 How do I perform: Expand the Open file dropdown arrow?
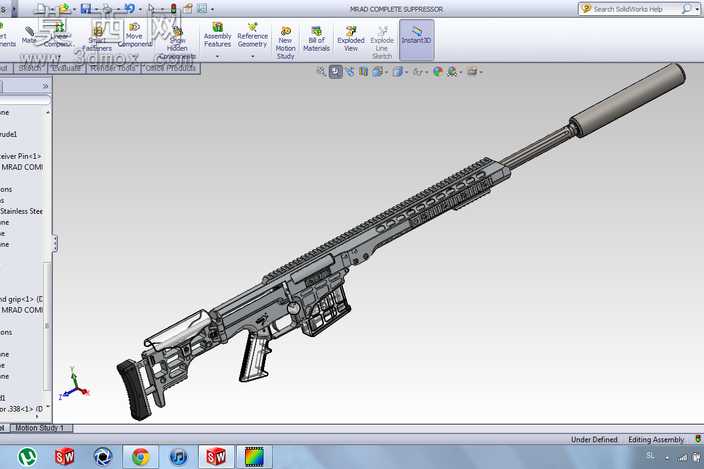[75, 9]
